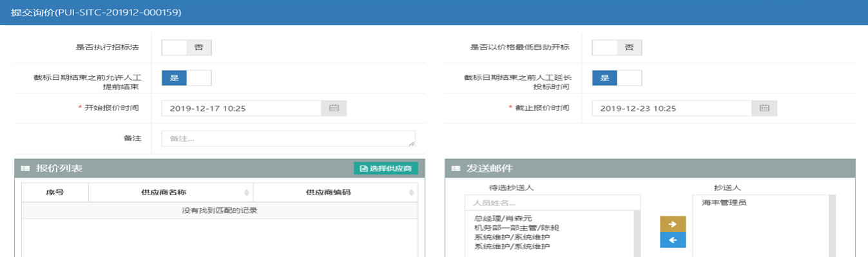The width and height of the screenshot is (868, 257).
Task: Click into the 备注 text area
Action: pyautogui.click(x=289, y=138)
